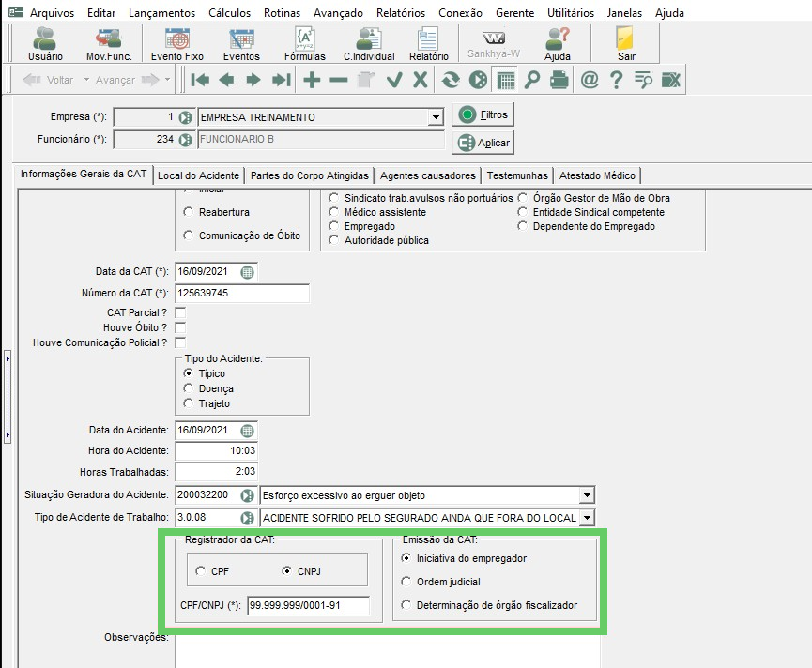This screenshot has height=668, width=812.
Task: Expand Situação Geradora do Acidente dropdown
Action: pyautogui.click(x=586, y=495)
